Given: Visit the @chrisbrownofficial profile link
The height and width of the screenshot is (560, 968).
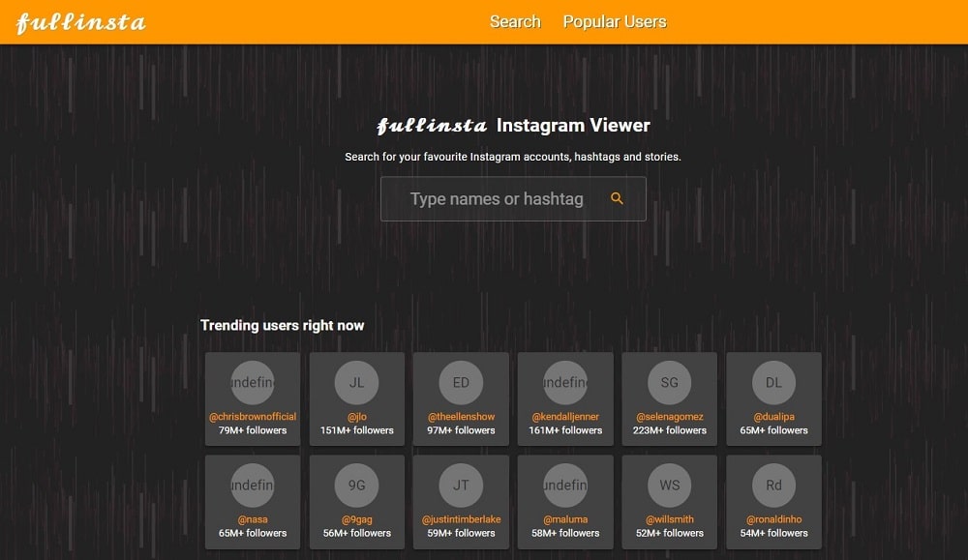Looking at the screenshot, I should [253, 417].
